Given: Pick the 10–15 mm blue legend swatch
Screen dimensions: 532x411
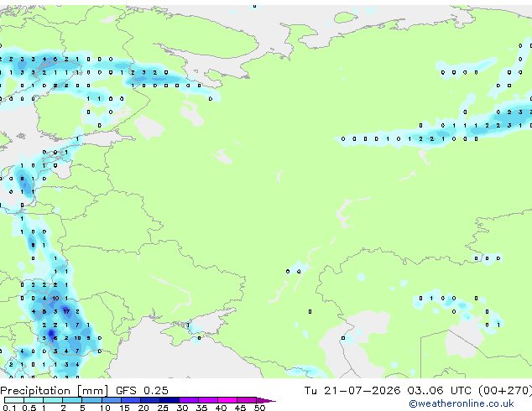Looking at the screenshot, I should coord(111,400).
